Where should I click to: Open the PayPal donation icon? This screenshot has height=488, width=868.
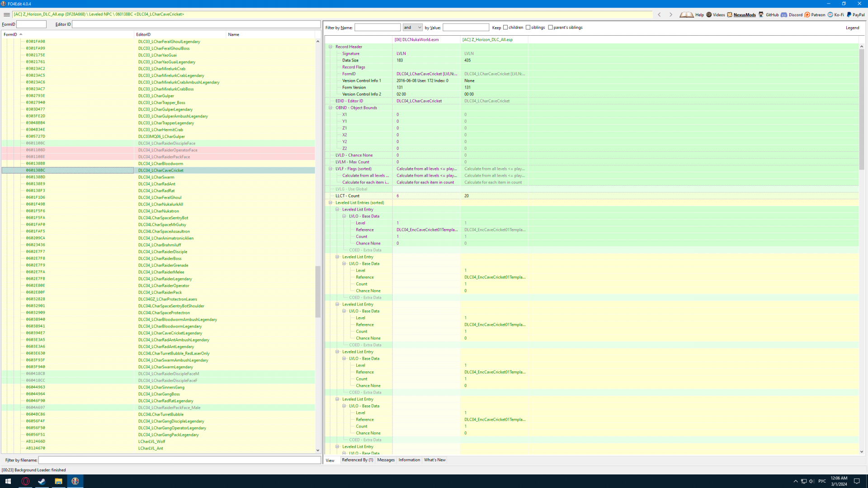pos(849,15)
